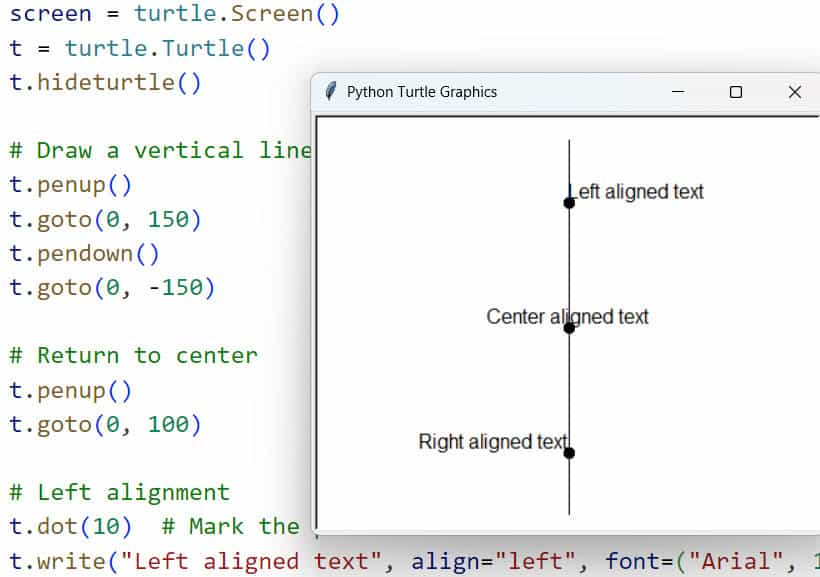820x577 pixels.
Task: Click the Python Turtle Graphics feather icon
Action: point(331,92)
